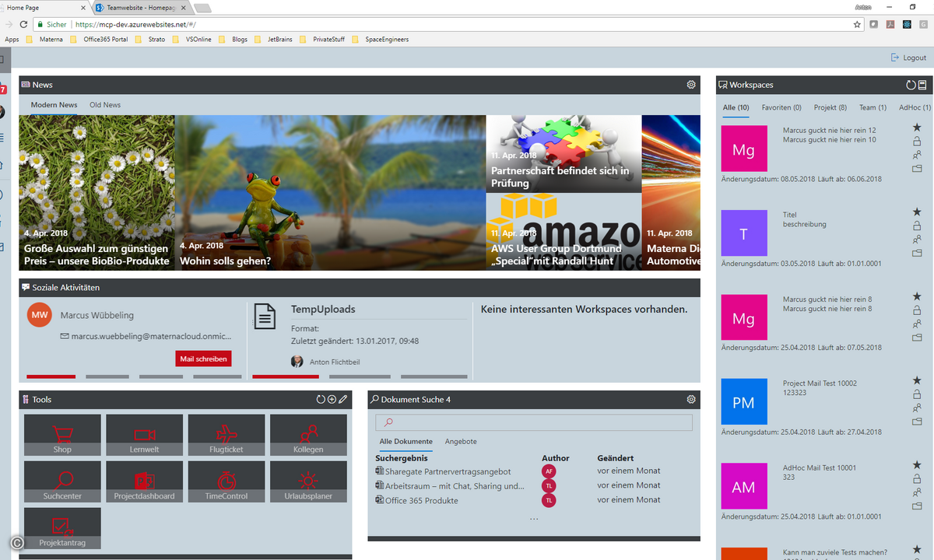Viewport: 934px width, 560px height.
Task: Click the lock icon of AdHoc Mail Test 10001
Action: tap(917, 478)
